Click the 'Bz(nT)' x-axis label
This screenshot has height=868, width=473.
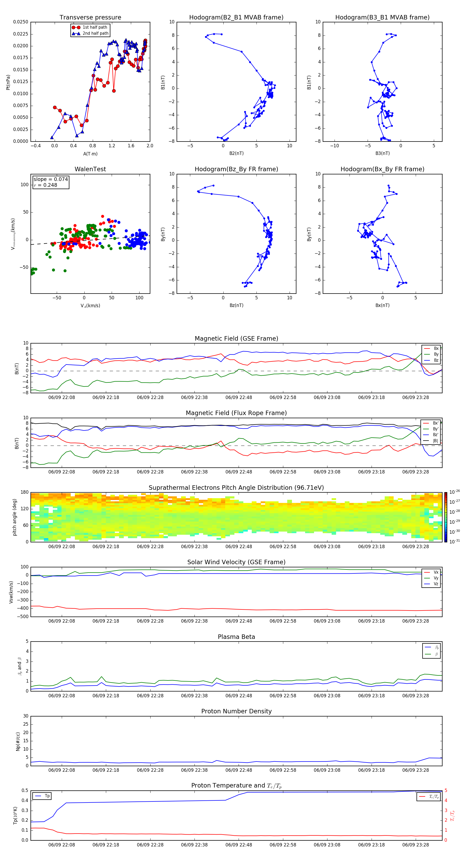coord(236,305)
